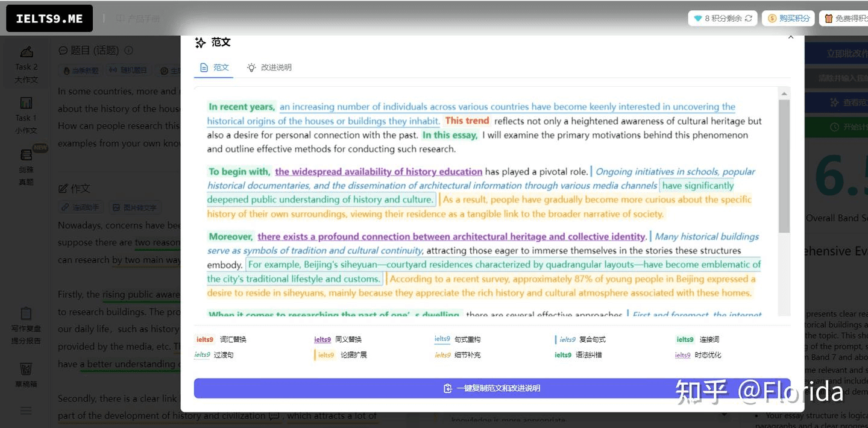Close the 范文 dialog

[x=791, y=37]
